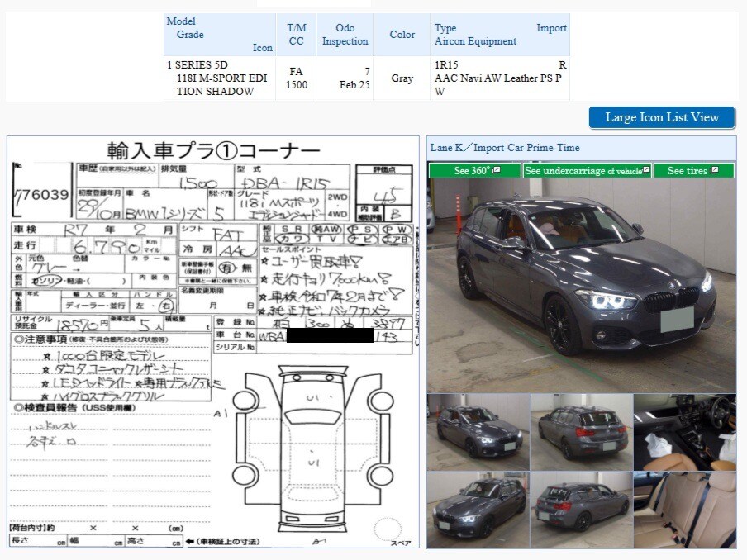The width and height of the screenshot is (747, 560).
Task: Select the 1 SERIES 5D model cell
Action: [197, 64]
